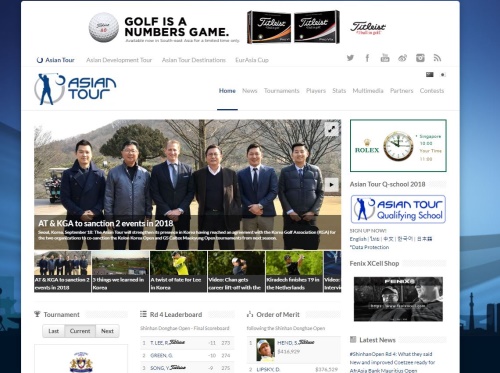Open the Facebook social icon

[367, 58]
